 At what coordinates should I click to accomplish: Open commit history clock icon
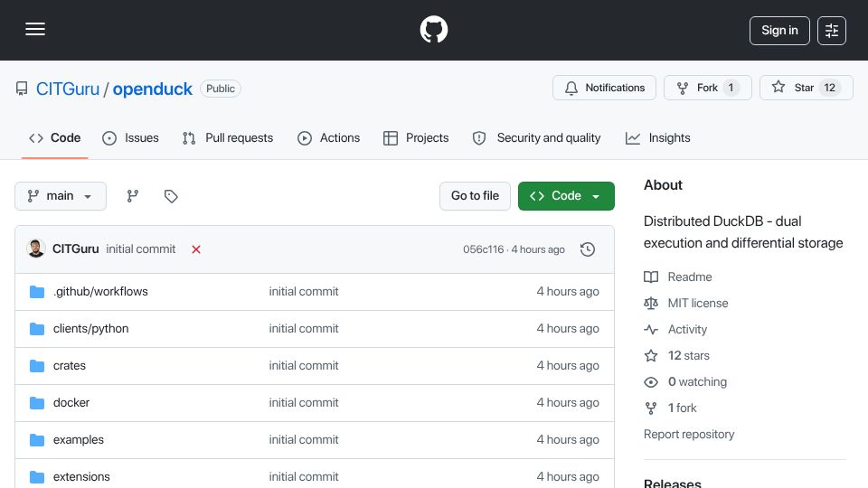point(588,249)
